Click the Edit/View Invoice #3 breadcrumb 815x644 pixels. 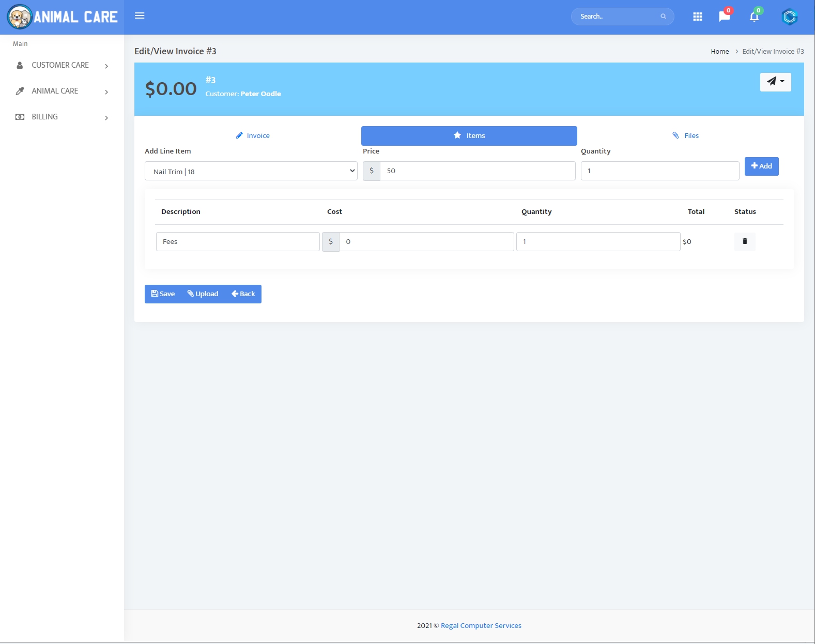pos(773,51)
